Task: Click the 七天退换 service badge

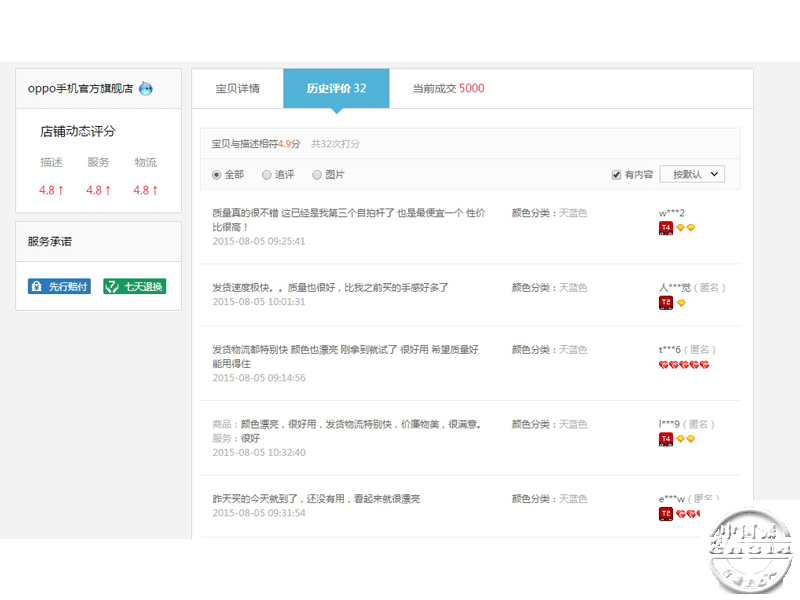Action: [135, 286]
